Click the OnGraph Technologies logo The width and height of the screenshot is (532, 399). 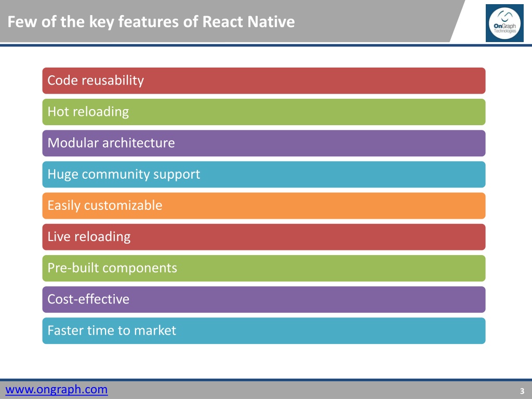click(x=504, y=23)
